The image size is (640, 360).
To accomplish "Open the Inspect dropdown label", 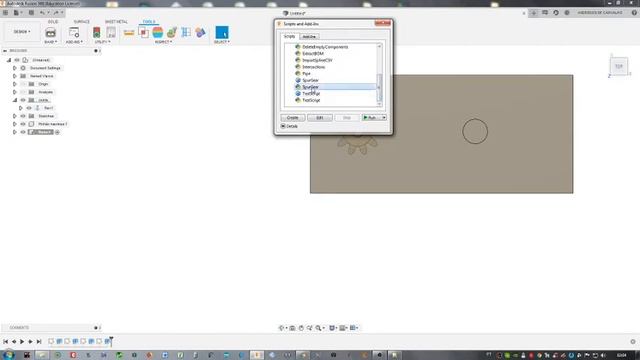I will [163, 42].
